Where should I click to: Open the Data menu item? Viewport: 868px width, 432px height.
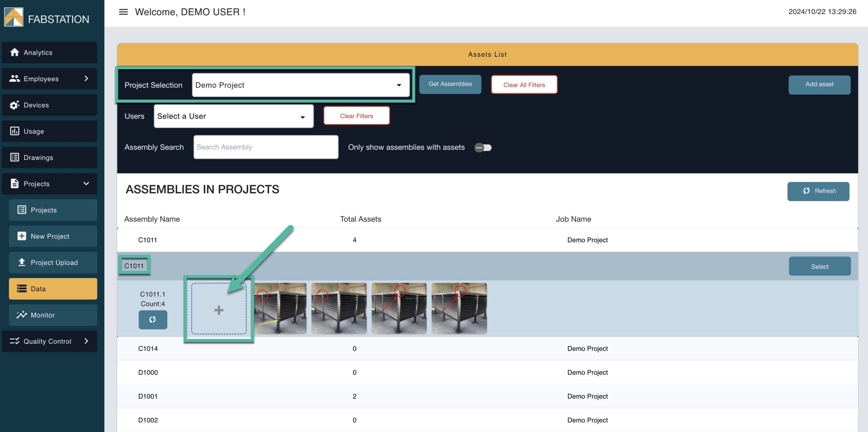coord(53,289)
